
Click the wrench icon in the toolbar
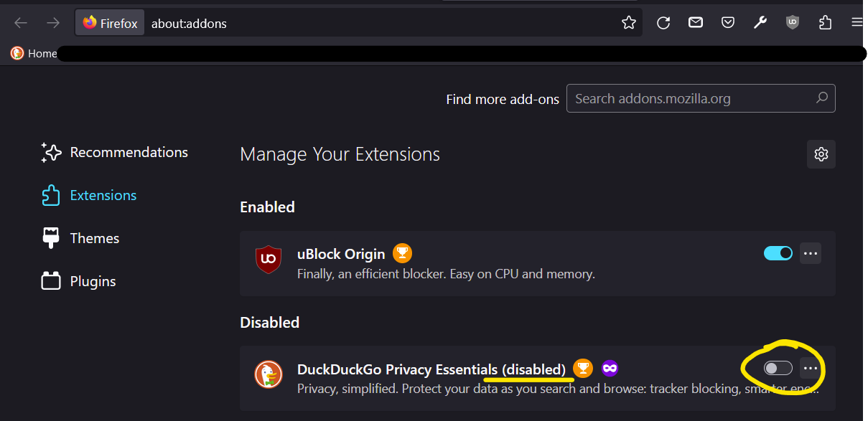(x=760, y=22)
